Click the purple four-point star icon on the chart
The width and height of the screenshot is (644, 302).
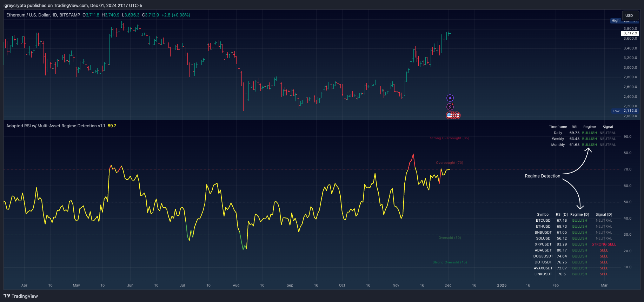[x=450, y=98]
